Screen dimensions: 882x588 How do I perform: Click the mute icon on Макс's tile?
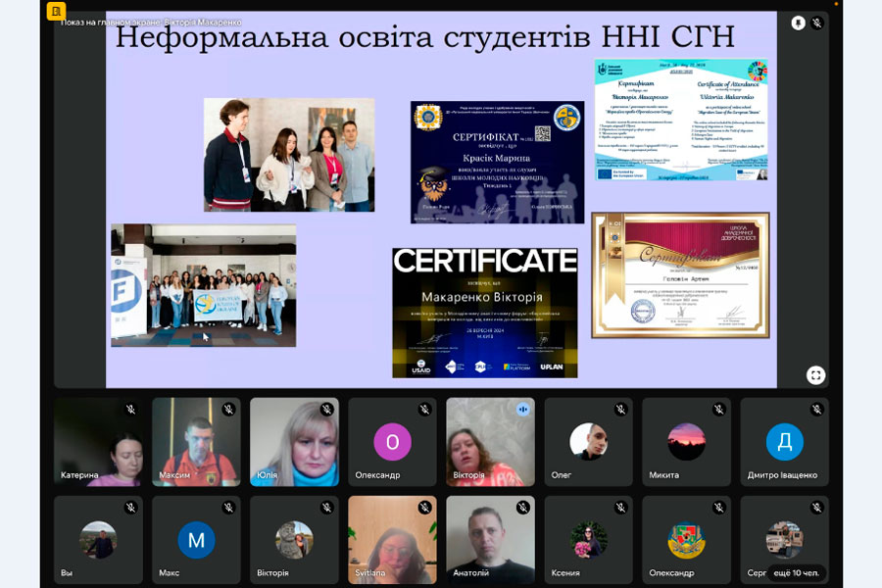tap(228, 508)
